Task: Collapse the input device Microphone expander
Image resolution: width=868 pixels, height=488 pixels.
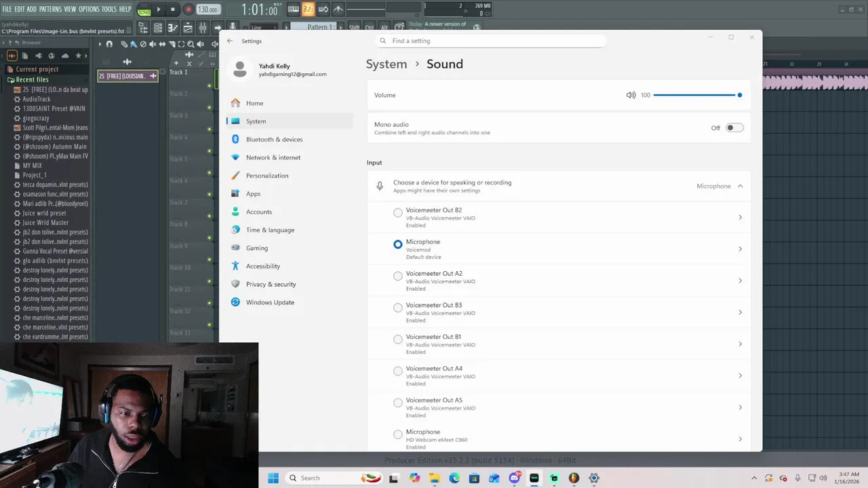Action: point(740,186)
